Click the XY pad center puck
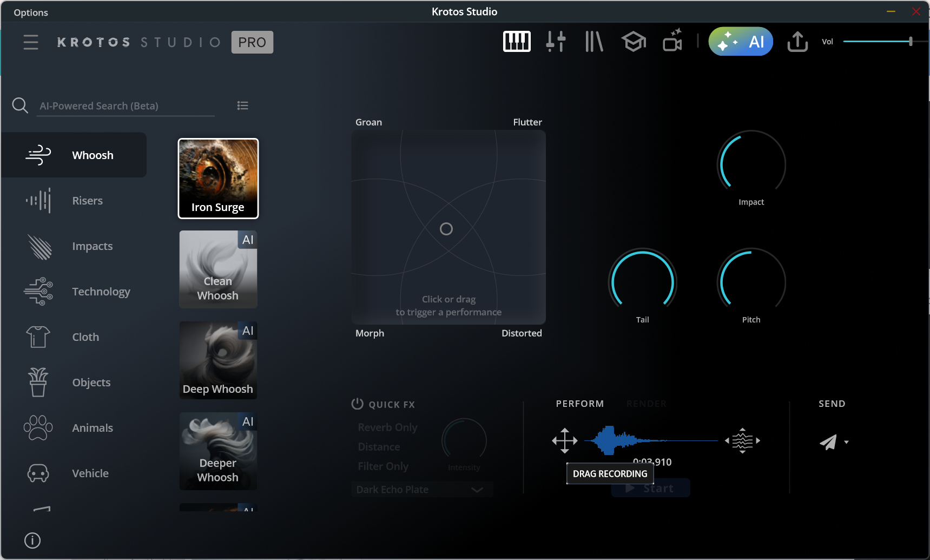The image size is (930, 560). click(x=446, y=229)
